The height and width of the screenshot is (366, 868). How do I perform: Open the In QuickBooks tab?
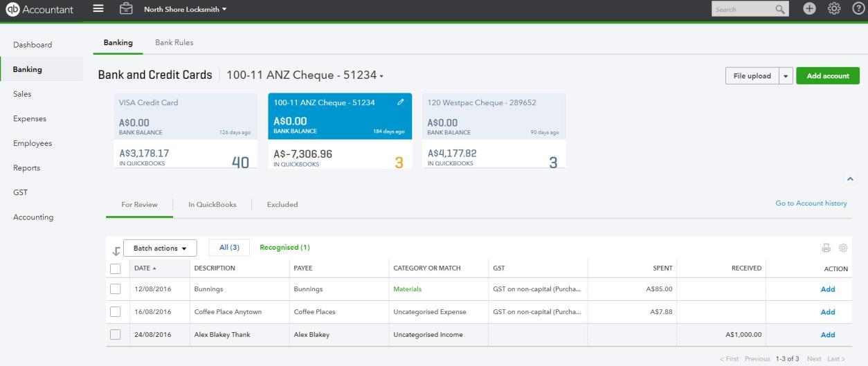(x=213, y=205)
